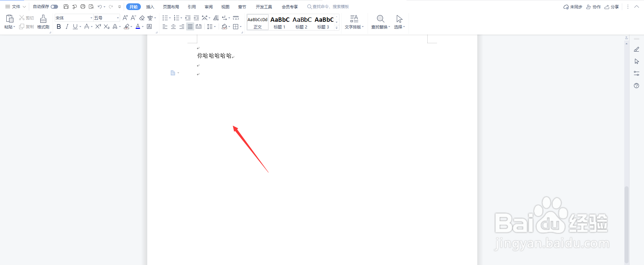The width and height of the screenshot is (644, 265).
Task: Toggle bold formatting
Action: (x=59, y=26)
